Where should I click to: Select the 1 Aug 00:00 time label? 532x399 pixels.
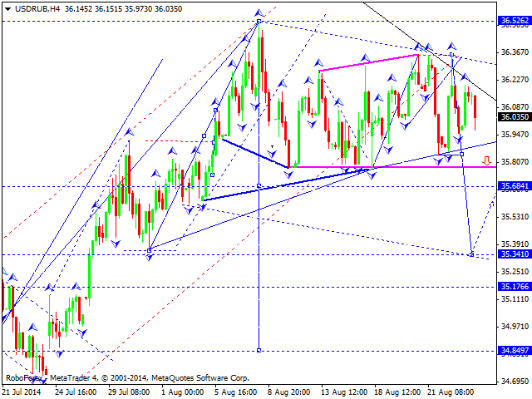tap(183, 392)
